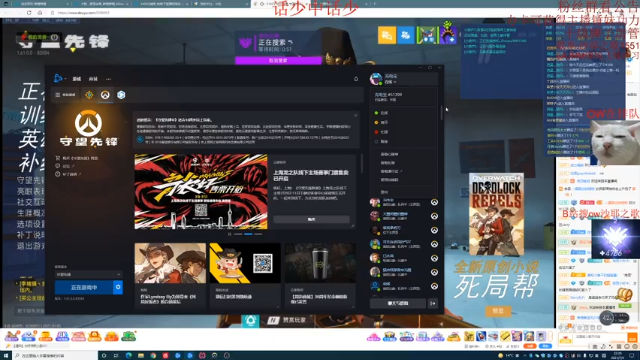Open the cowboy characters news card
The image size is (640, 360).
tap(170, 275)
